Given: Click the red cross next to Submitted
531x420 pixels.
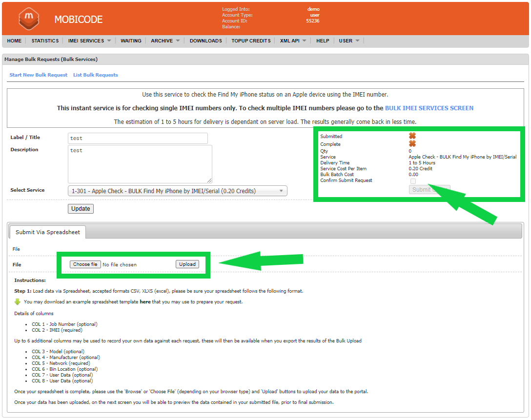Looking at the screenshot, I should 412,136.
